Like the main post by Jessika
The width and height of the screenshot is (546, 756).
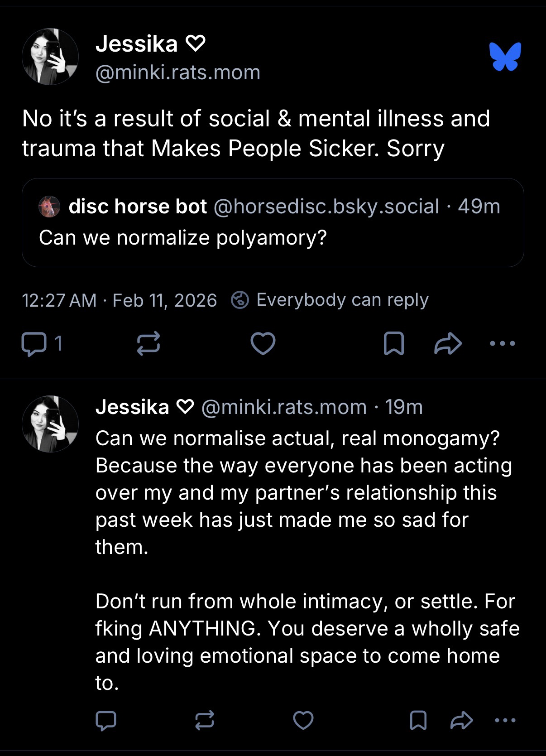point(263,343)
